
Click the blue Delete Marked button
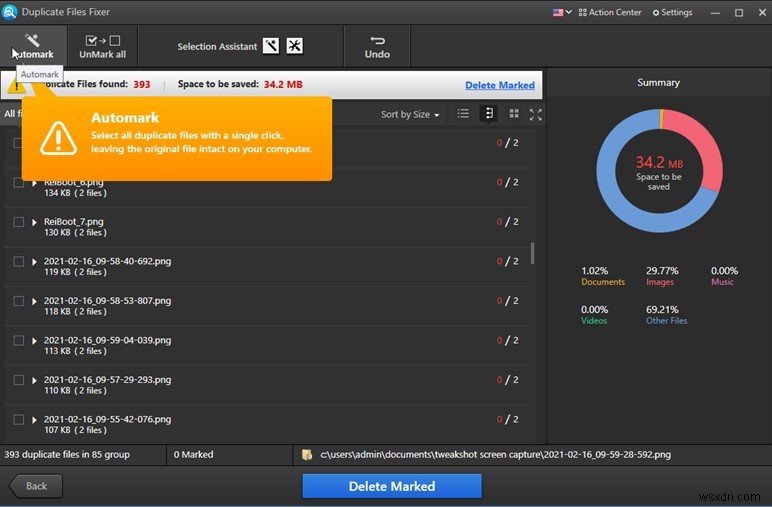pyautogui.click(x=392, y=486)
